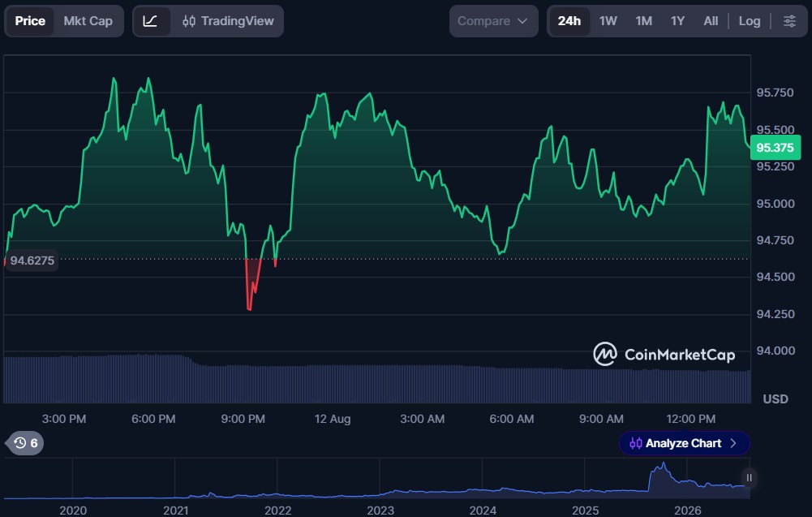Click the 2026 label on overview timeline
The height and width of the screenshot is (517, 812).
pyautogui.click(x=688, y=511)
